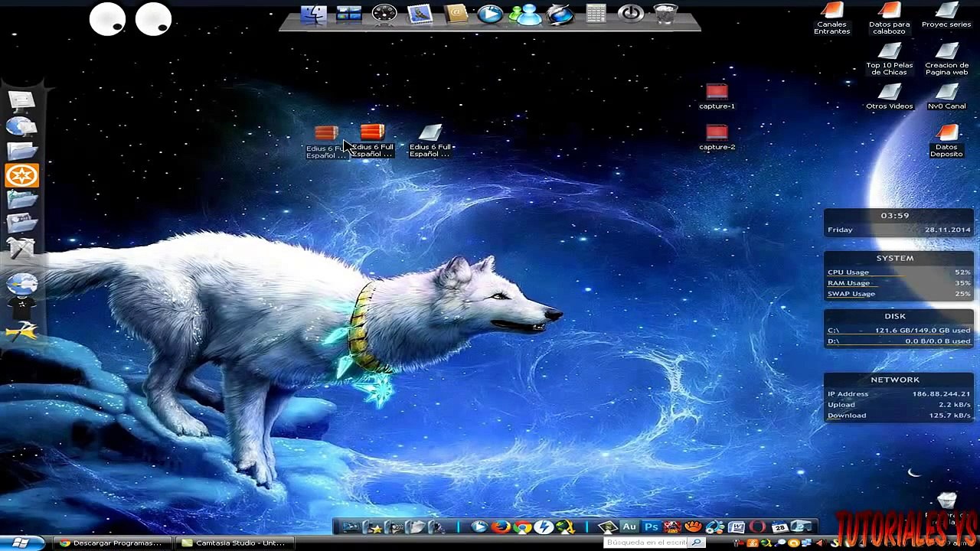Select the white Edius 6 Full Español file
This screenshot has height=551, width=980.
430,142
